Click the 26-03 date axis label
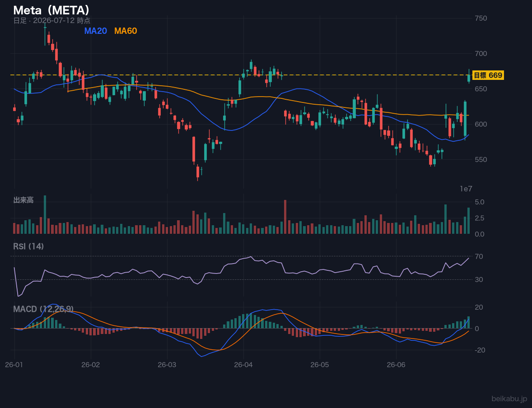The width and height of the screenshot is (532, 408). [x=167, y=365]
